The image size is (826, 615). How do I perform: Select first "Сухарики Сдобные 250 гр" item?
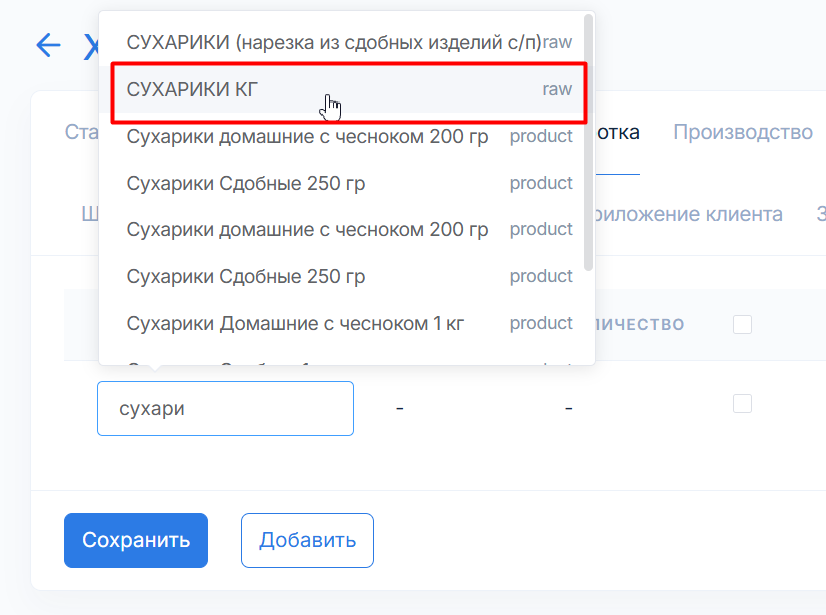point(246,183)
